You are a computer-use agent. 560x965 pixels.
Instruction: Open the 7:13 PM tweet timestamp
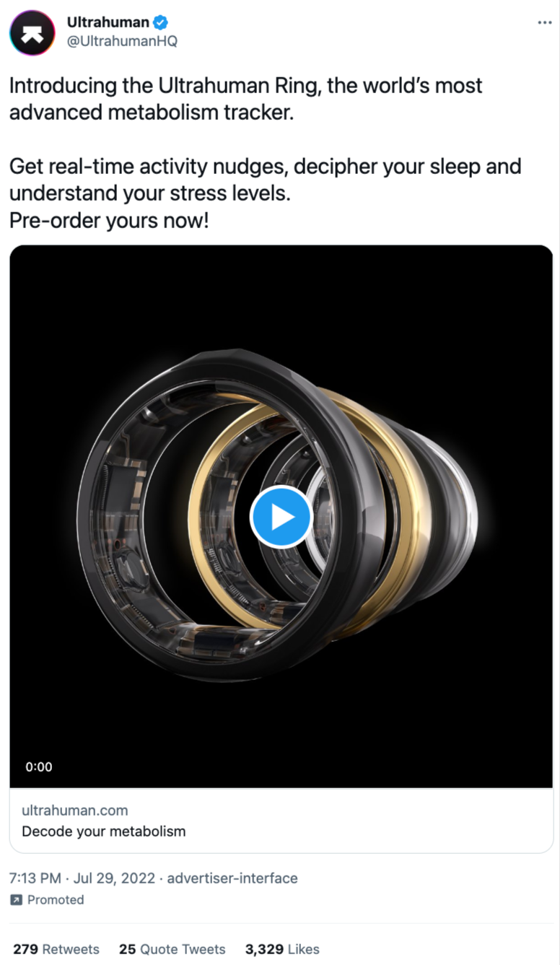click(x=35, y=878)
